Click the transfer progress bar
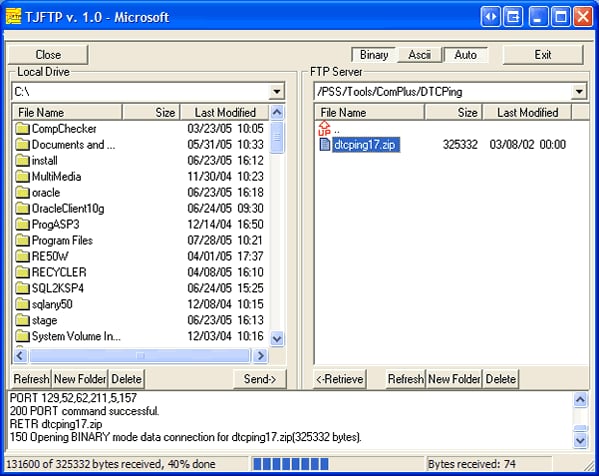 tap(337, 464)
